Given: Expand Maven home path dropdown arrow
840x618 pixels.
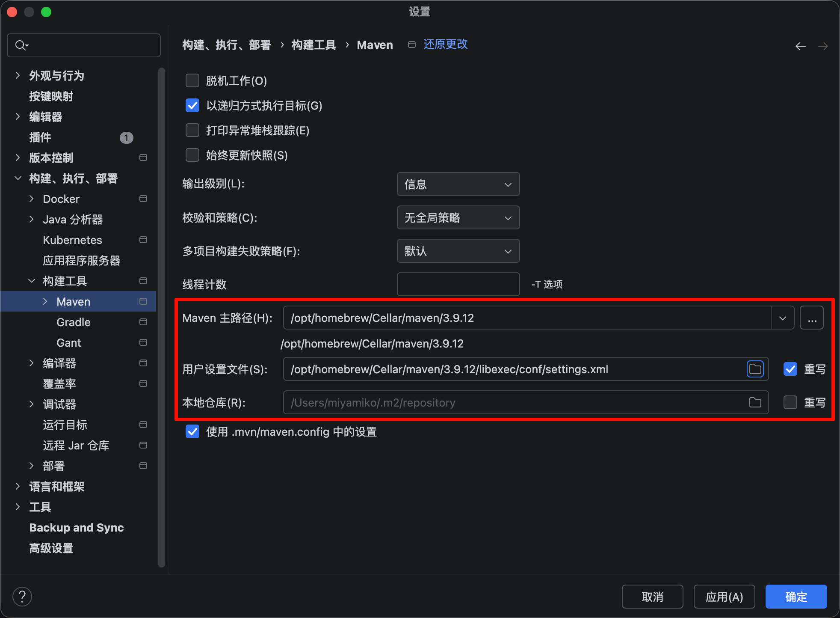Looking at the screenshot, I should pyautogui.click(x=782, y=318).
